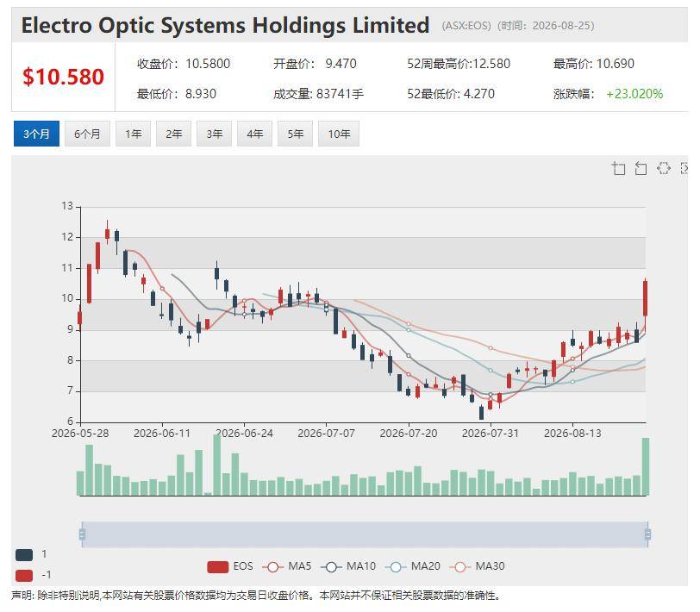Grab the right handle of the zoom slider
The width and height of the screenshot is (700, 612).
(647, 534)
